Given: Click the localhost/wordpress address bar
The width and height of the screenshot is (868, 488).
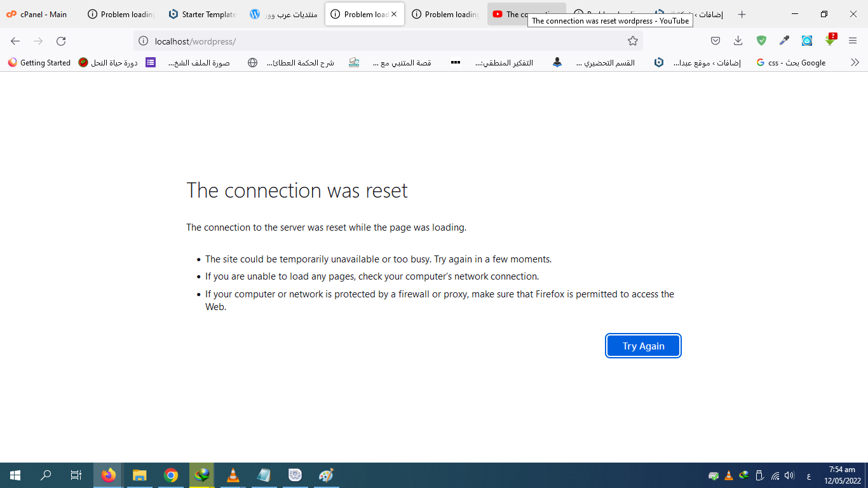Looking at the screenshot, I should tap(381, 41).
